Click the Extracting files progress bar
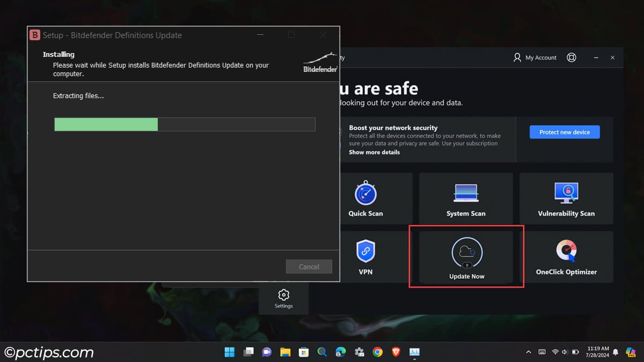Viewport: 644px width, 362px height. point(184,124)
